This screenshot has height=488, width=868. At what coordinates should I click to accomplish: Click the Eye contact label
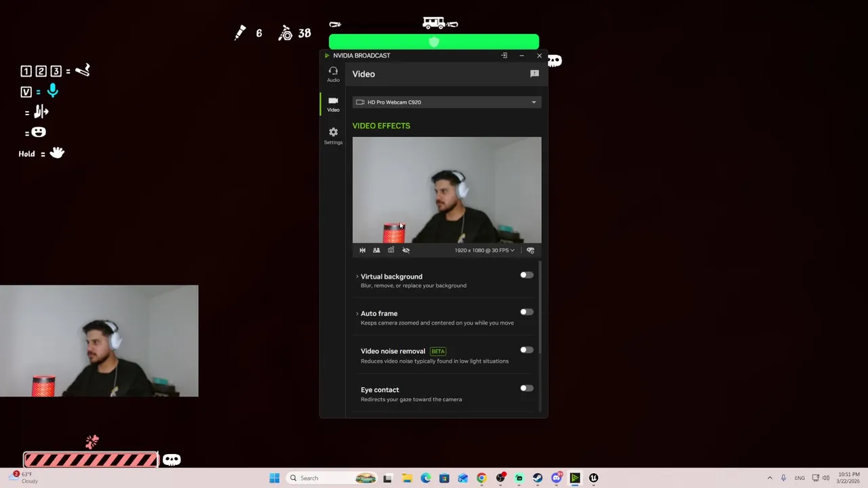pyautogui.click(x=380, y=390)
